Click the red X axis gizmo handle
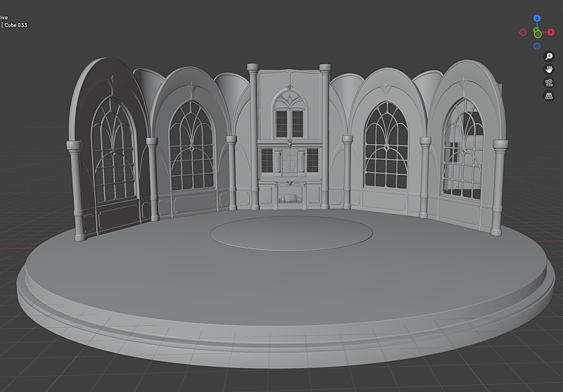 (551, 32)
